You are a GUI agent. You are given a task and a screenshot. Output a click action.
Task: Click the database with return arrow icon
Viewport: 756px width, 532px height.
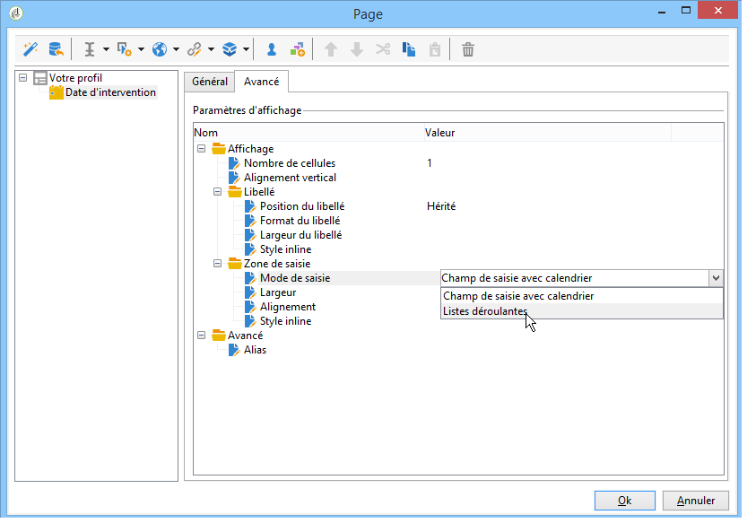click(56, 49)
